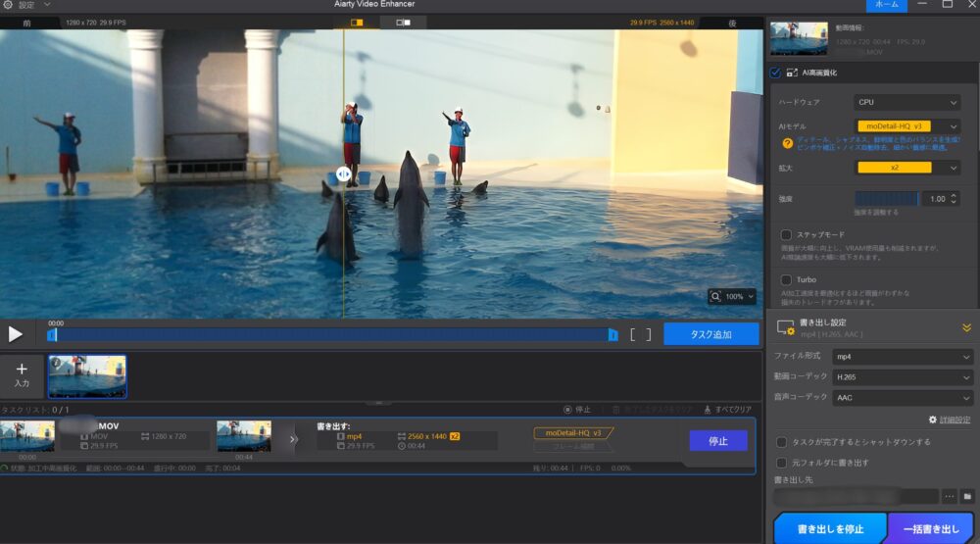Viewport: 980px width, 544px height.
Task: Click the output folder icon
Action: (967, 497)
